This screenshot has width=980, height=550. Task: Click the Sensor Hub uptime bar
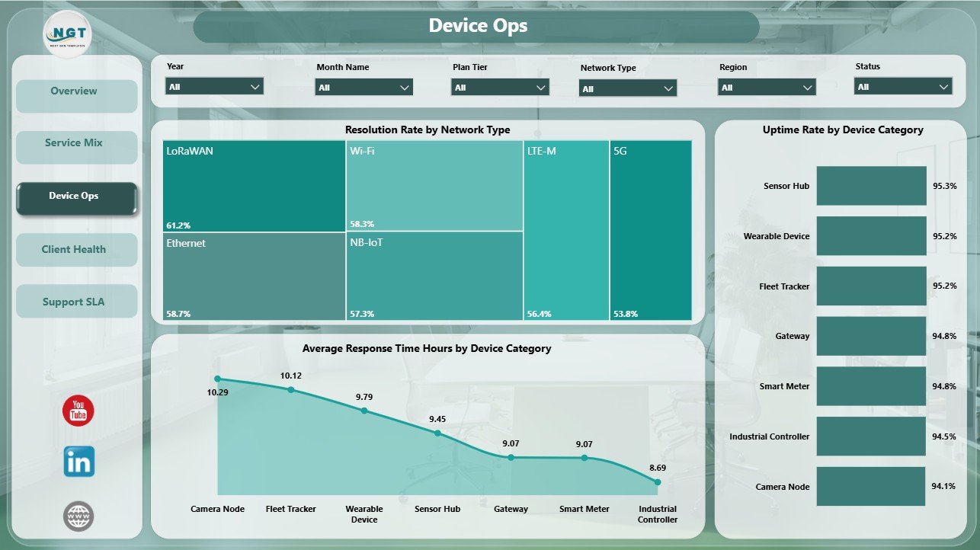(871, 186)
